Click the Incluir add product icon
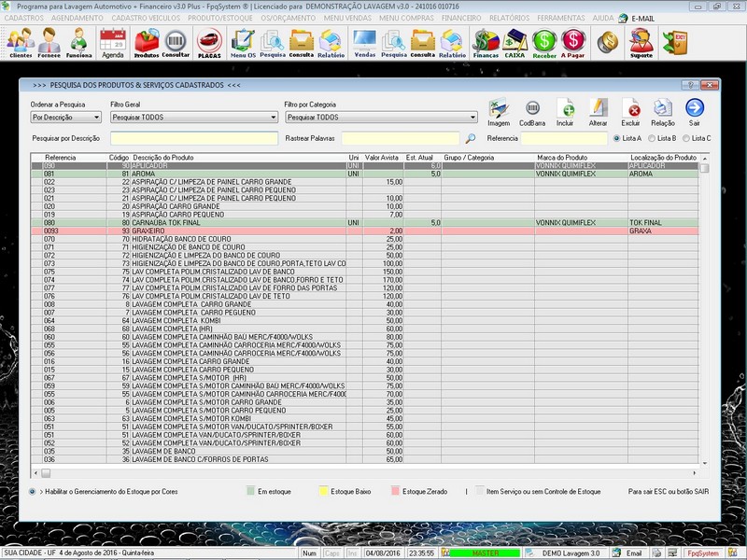747x560 pixels. pyautogui.click(x=565, y=112)
